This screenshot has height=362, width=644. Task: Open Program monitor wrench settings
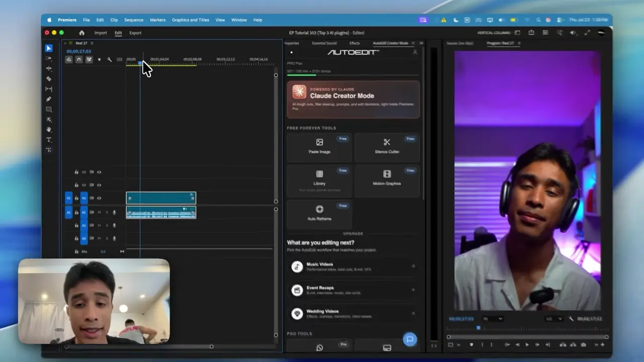[571, 319]
